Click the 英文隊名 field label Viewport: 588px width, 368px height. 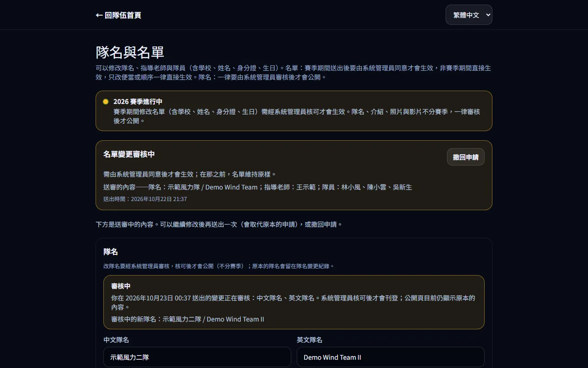pos(310,340)
